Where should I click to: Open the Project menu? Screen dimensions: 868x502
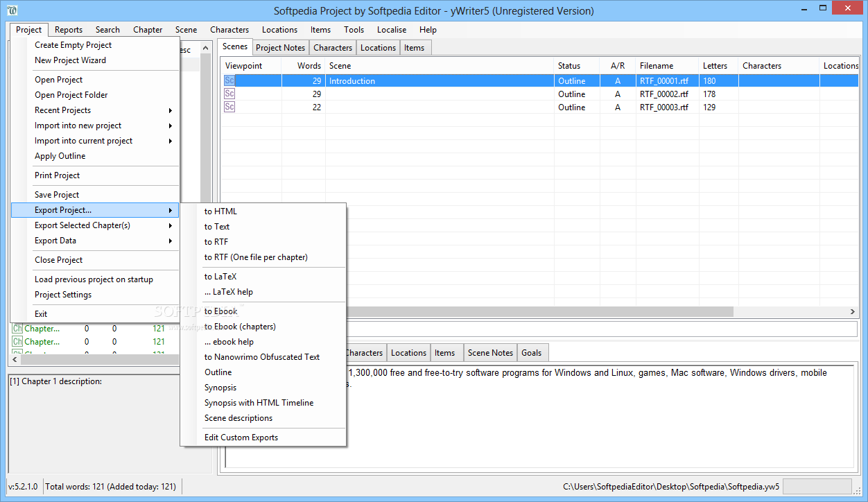[29, 30]
